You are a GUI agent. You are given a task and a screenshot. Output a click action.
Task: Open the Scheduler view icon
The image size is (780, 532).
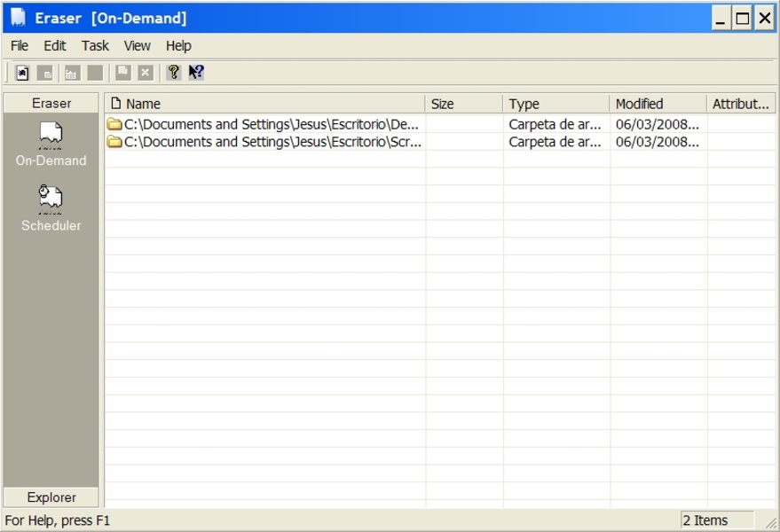point(51,199)
